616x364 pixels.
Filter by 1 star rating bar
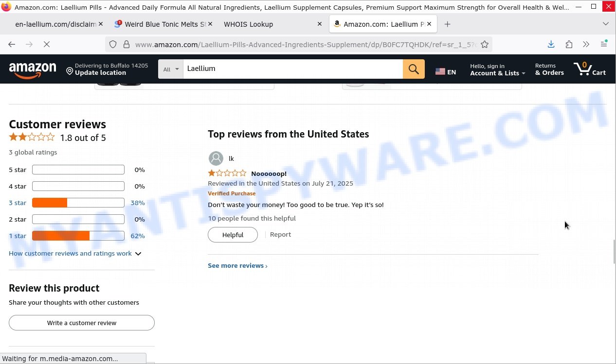78,236
